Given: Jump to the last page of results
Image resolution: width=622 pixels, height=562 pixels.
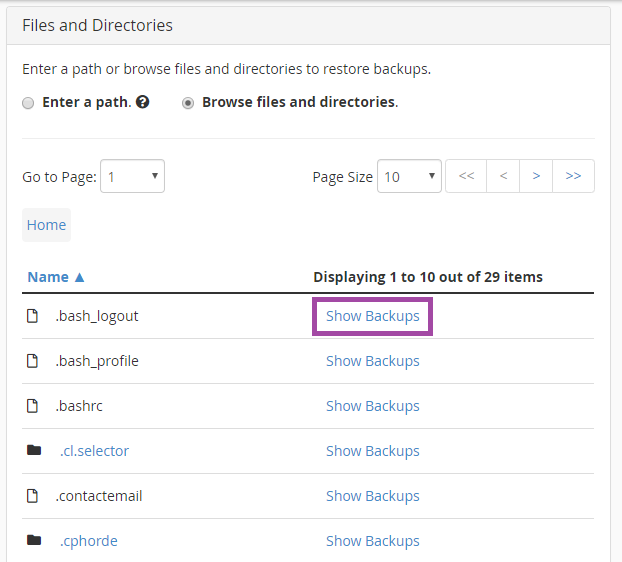Looking at the screenshot, I should (573, 176).
